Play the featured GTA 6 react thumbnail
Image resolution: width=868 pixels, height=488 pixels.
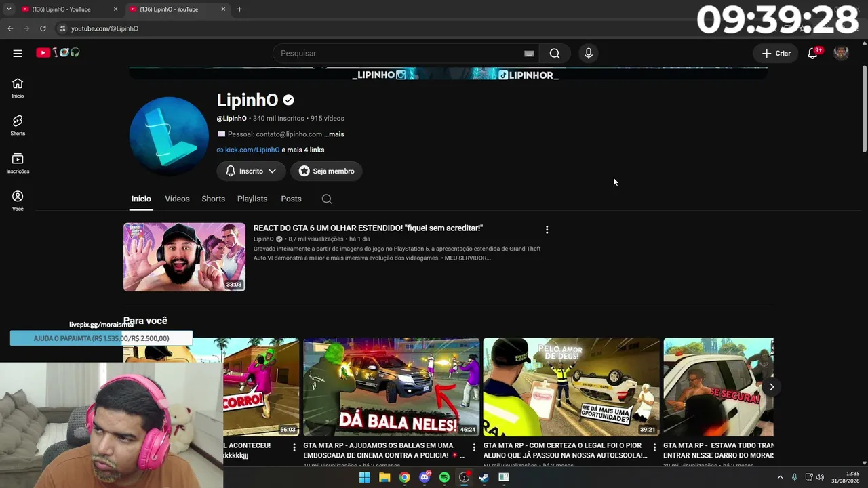pos(184,257)
